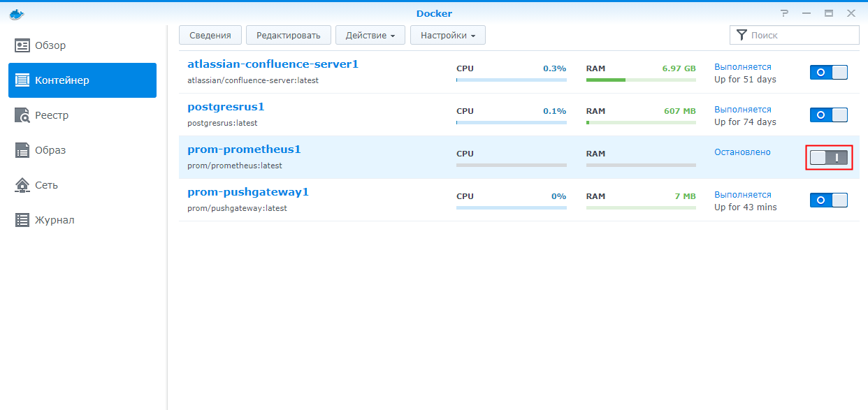Turn off the atlassian-confluence-server1 container toggle
Viewport: 868px width, 410px height.
[828, 73]
